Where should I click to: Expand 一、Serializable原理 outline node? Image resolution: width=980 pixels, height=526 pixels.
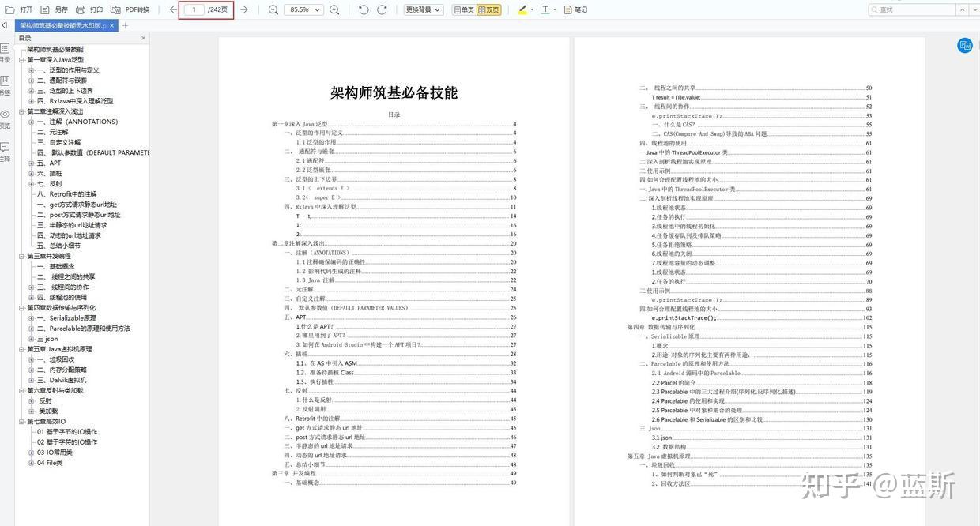click(x=32, y=318)
